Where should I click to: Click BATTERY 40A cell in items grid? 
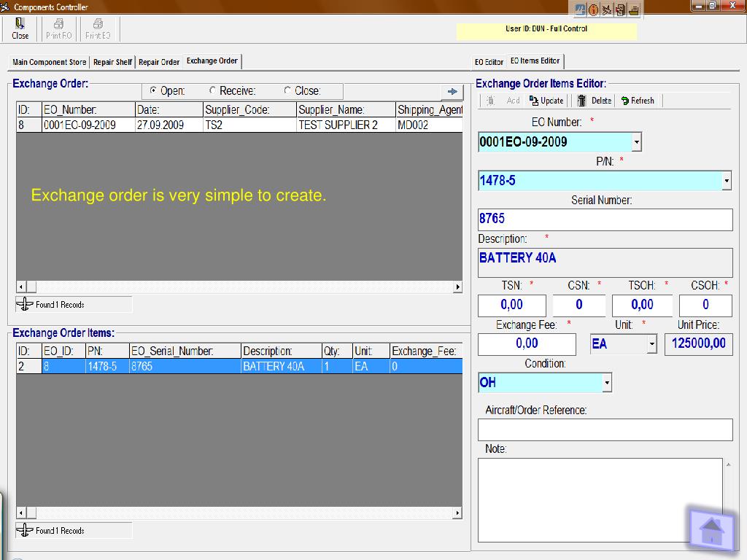coord(282,366)
